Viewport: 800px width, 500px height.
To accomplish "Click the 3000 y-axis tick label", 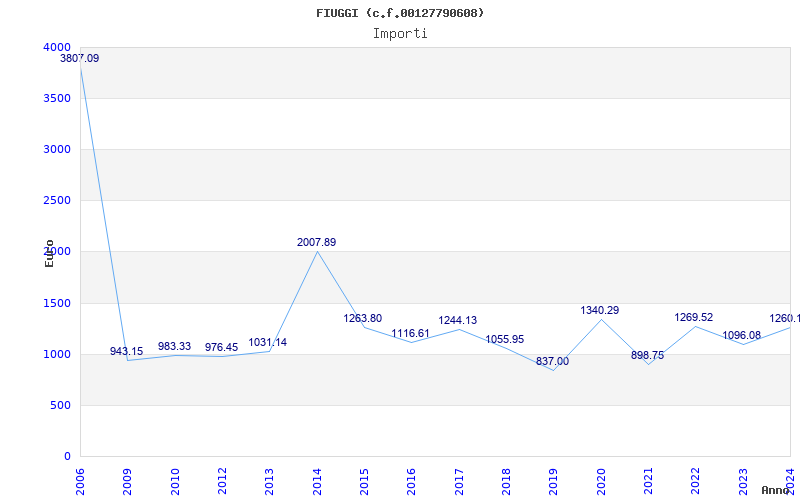I will 57,149.
